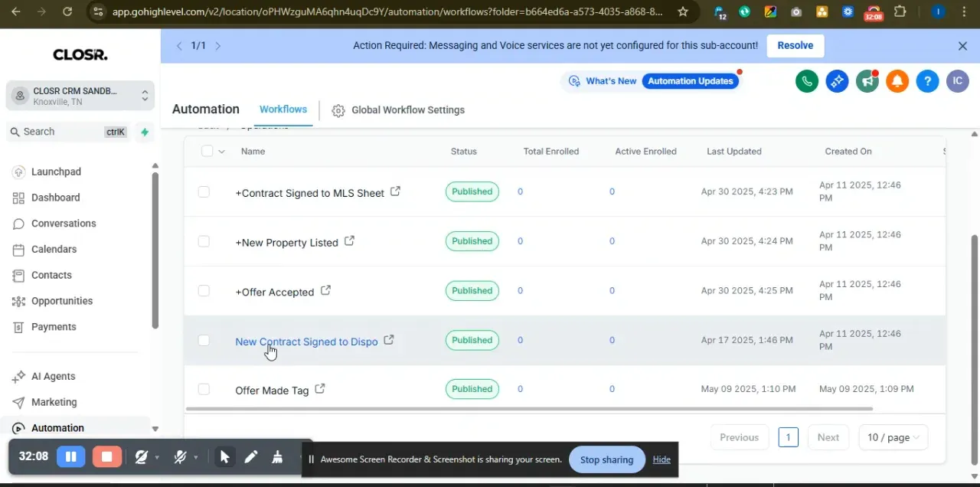Screen dimensions: 980x487
Task: Open the bulk select dropdown arrow in header
Action: [x=222, y=152]
